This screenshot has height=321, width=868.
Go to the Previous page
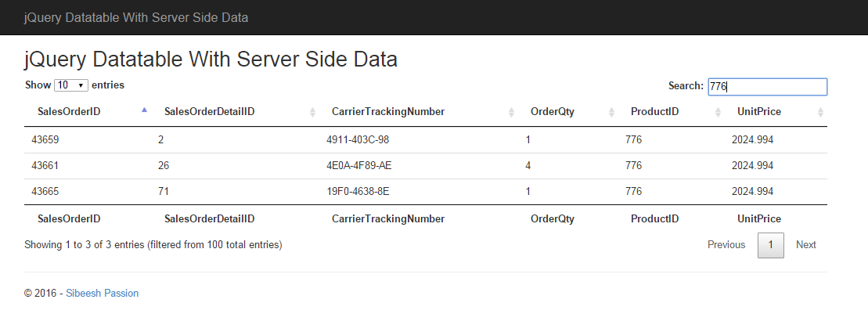[726, 244]
